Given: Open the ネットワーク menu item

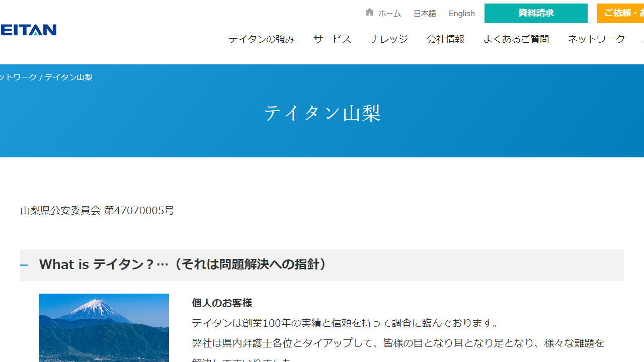Looking at the screenshot, I should coord(596,39).
